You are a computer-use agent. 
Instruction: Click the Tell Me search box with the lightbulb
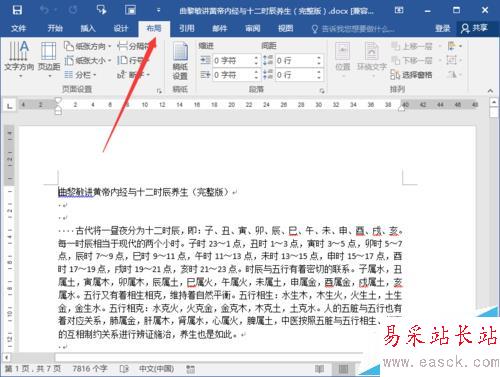coord(353,29)
